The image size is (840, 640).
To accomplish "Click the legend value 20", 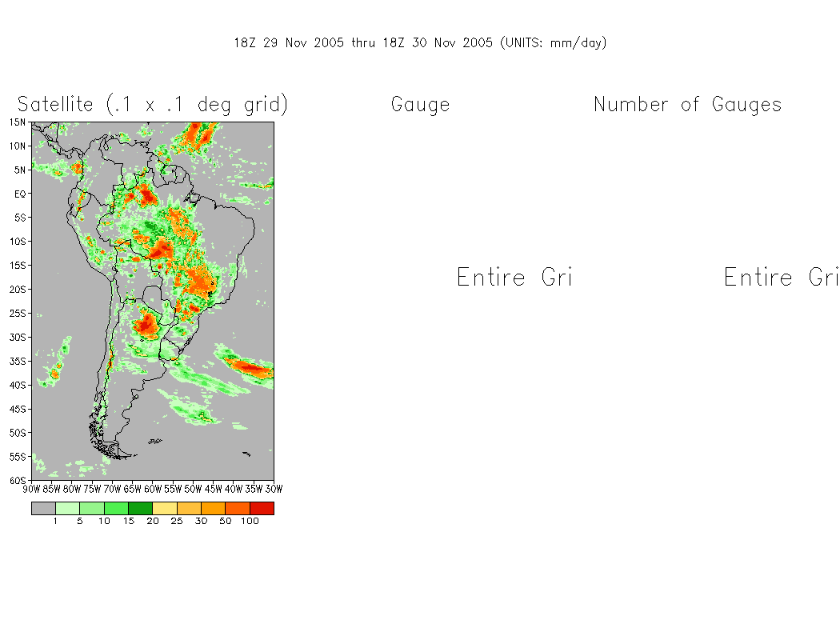I will pyautogui.click(x=153, y=521).
